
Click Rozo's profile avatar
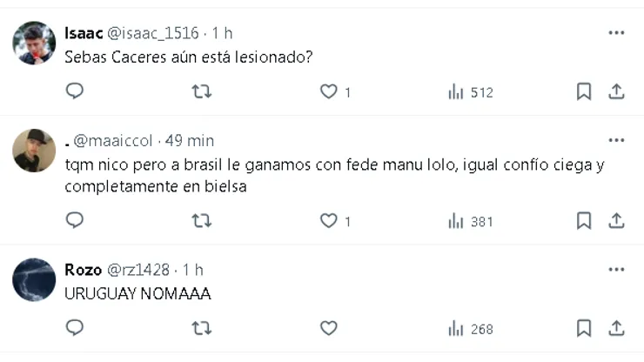point(34,279)
